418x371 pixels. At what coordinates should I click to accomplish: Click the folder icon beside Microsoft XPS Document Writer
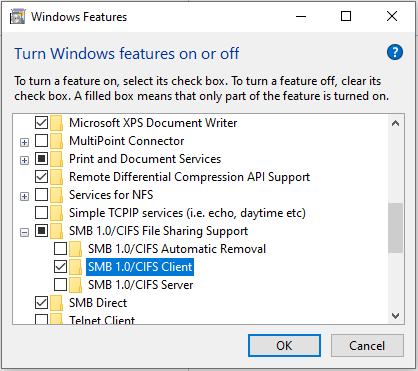tap(56, 123)
